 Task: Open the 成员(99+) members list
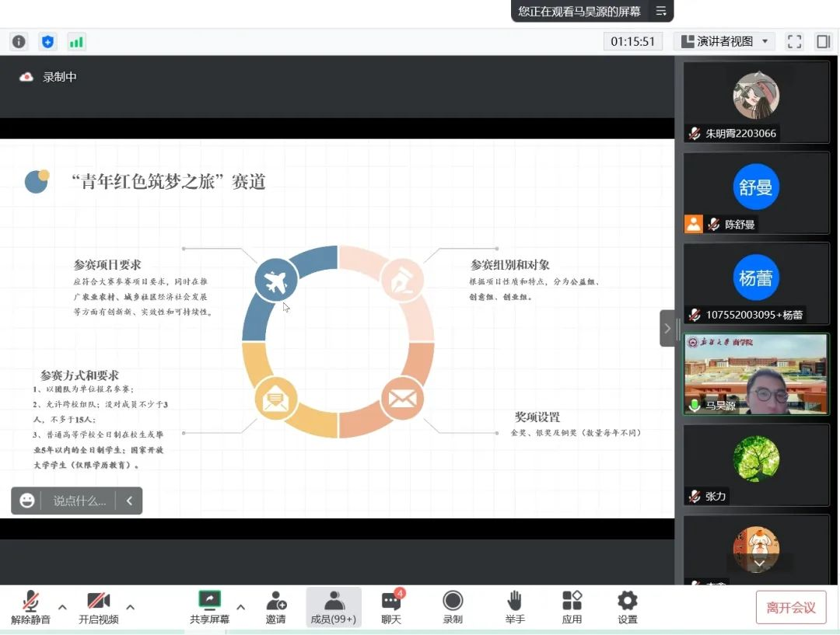point(334,607)
